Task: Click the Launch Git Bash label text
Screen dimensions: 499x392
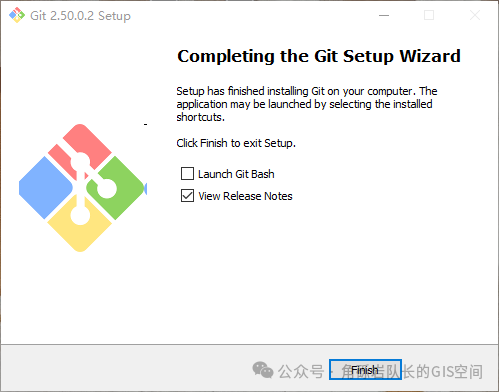Action: coord(236,174)
